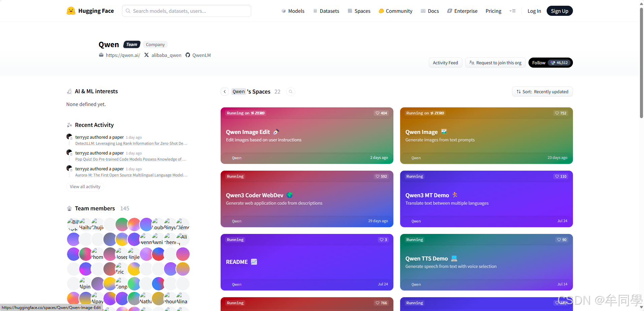644x311 pixels.
Task: Click the Log In link
Action: tap(534, 11)
